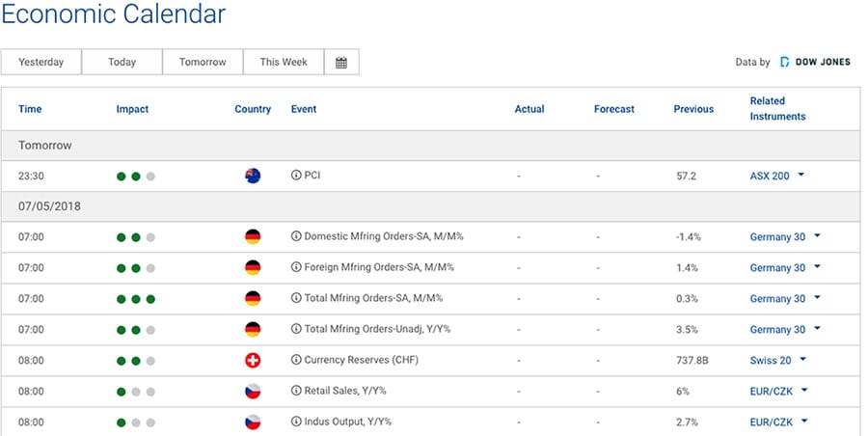
Task: Click the info icon beside PCI
Action: click(296, 177)
